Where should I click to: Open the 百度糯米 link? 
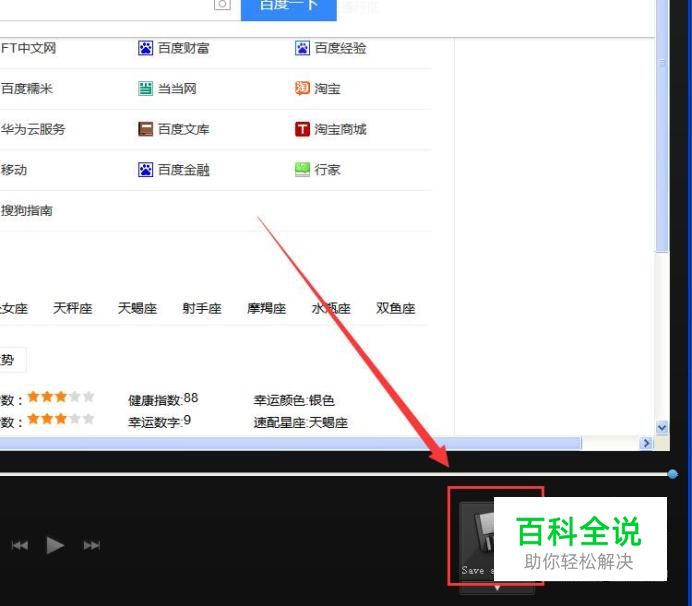point(26,88)
